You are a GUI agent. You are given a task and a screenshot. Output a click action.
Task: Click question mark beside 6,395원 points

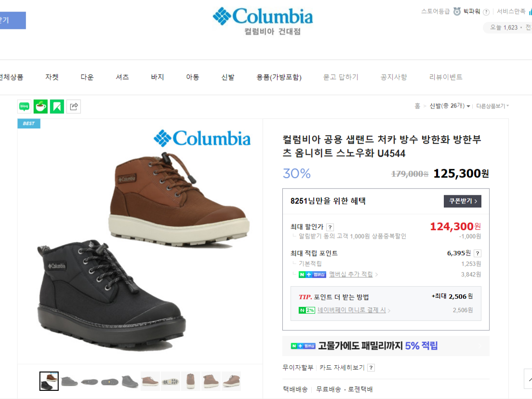[478, 253]
